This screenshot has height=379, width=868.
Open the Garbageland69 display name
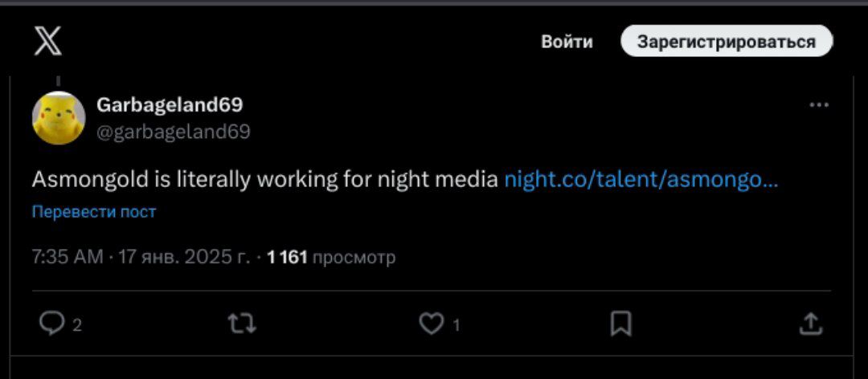coord(170,104)
